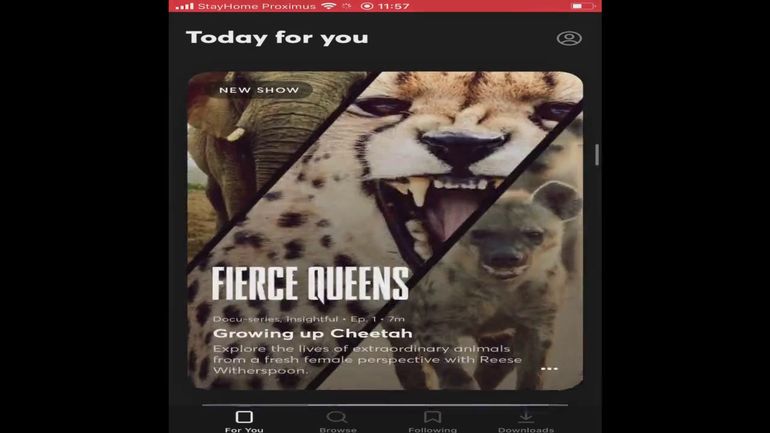Open the Downloads arrow icon

(525, 416)
